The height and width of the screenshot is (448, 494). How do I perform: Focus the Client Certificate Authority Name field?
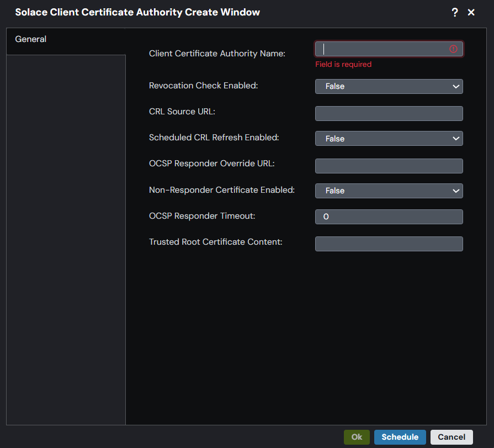pos(389,49)
